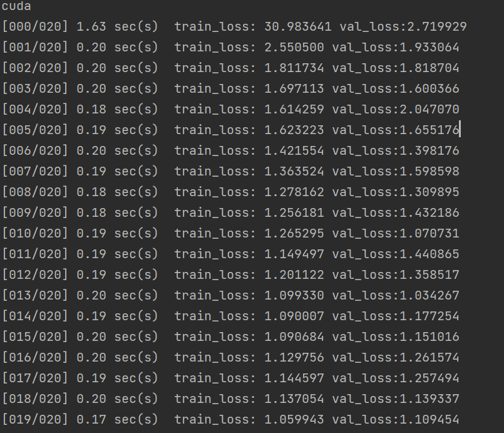Click epoch [000/020] log line
Image resolution: width=504 pixels, height=433 pixels.
(234, 27)
